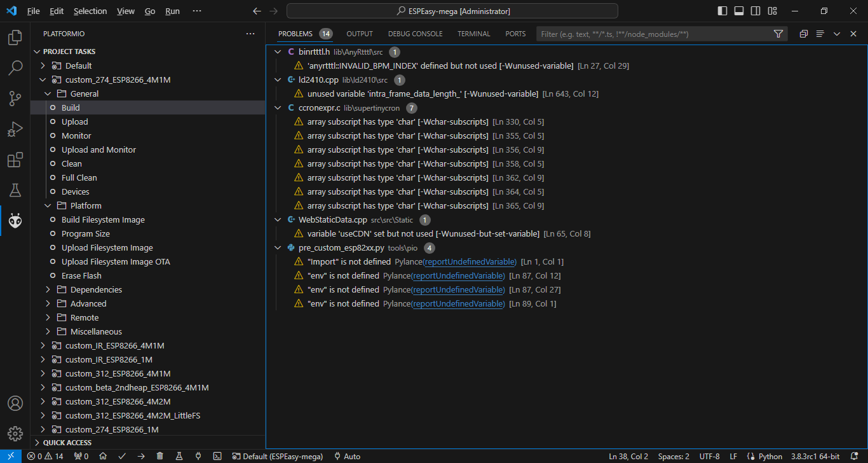Open Source Control view
This screenshot has height=463, width=868.
pos(15,99)
